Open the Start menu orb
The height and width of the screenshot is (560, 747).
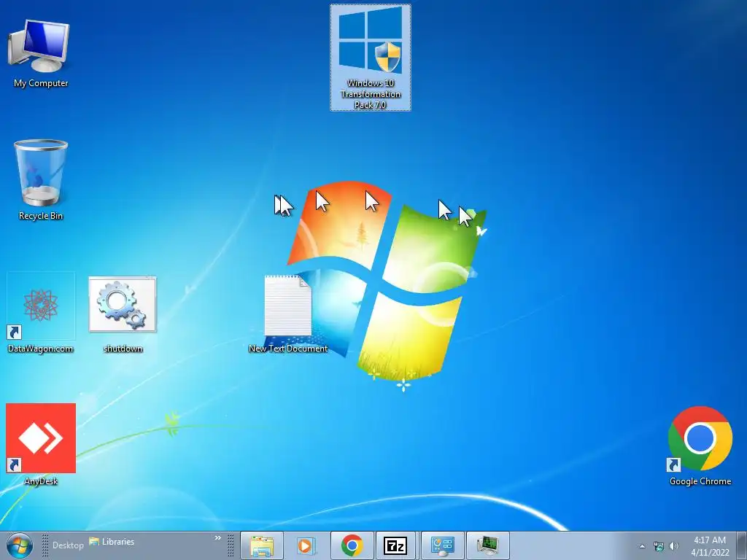[x=20, y=545]
